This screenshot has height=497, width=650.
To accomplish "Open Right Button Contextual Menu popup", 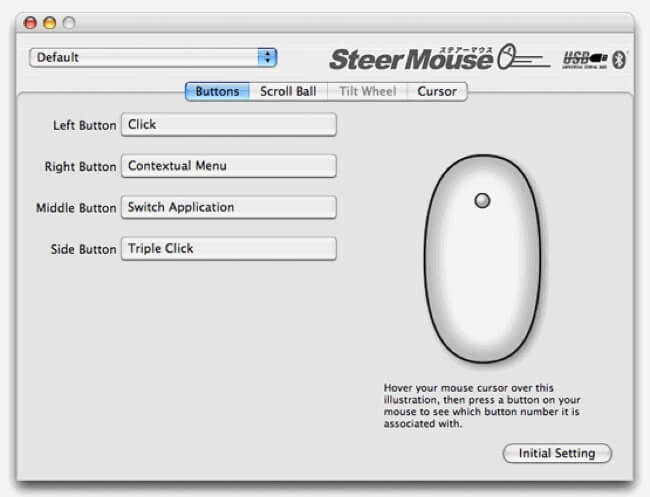I will click(x=229, y=166).
